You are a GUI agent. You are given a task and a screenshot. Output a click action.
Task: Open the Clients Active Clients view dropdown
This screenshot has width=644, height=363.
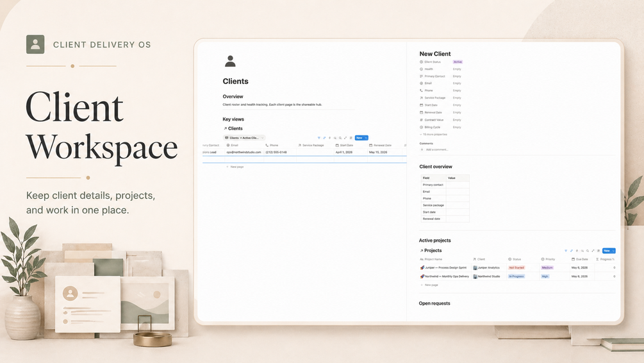point(244,138)
